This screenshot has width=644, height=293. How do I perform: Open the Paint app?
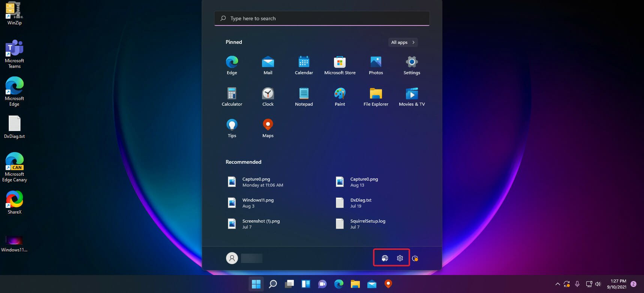pyautogui.click(x=340, y=97)
